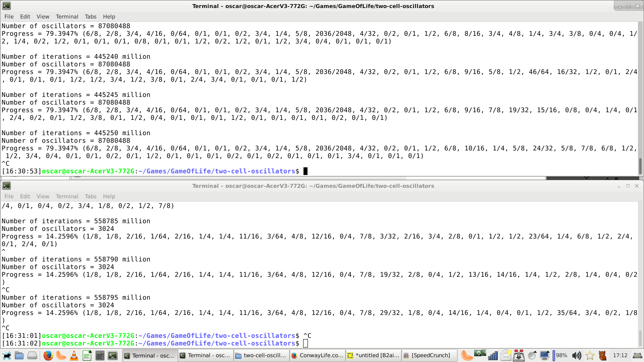Viewport: 644px width, 362px height.
Task: Open Terminal menu in top terminal
Action: point(67,16)
